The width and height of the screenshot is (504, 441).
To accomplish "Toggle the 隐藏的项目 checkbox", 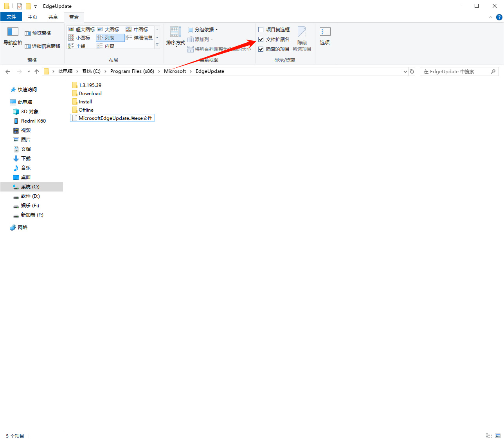I will (261, 49).
